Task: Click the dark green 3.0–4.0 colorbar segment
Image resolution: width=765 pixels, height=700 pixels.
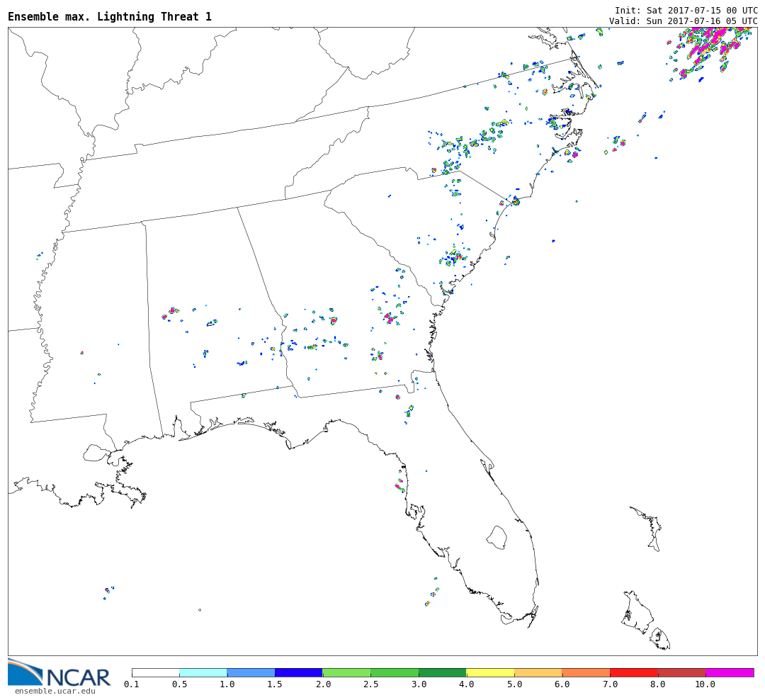Action: click(x=443, y=672)
